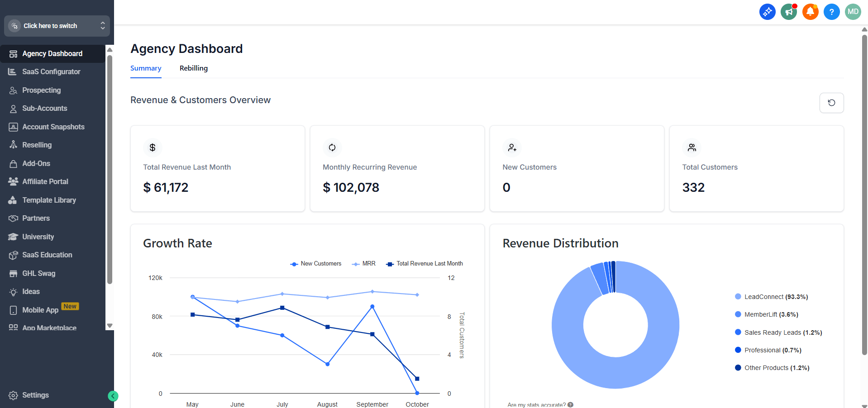Click Are my stats accurate help icon
This screenshot has height=408, width=868.
pyautogui.click(x=570, y=405)
